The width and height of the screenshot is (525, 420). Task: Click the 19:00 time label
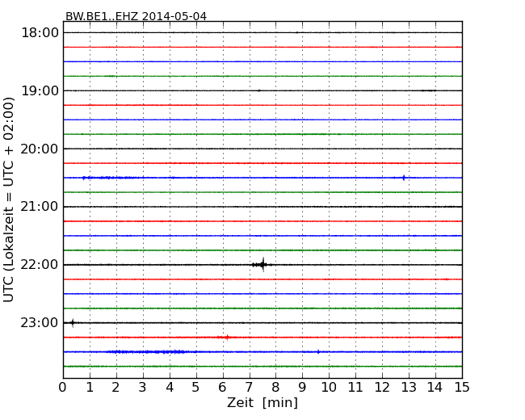pos(40,90)
